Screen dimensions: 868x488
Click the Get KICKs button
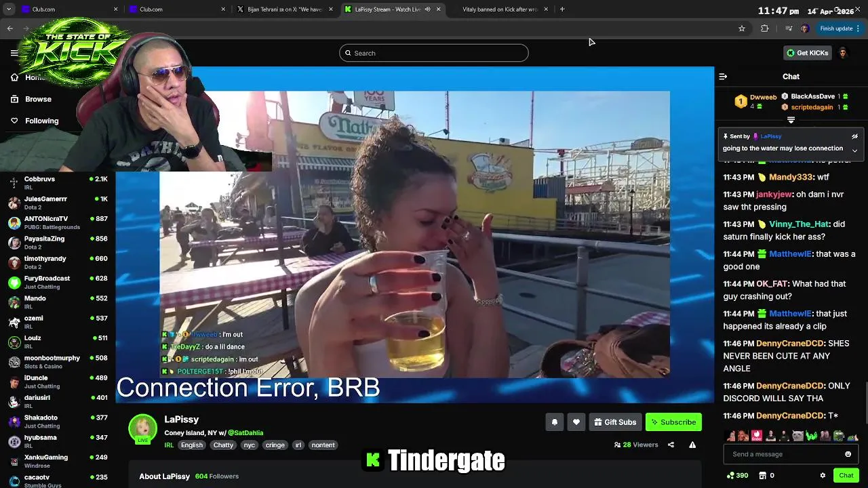coord(807,53)
